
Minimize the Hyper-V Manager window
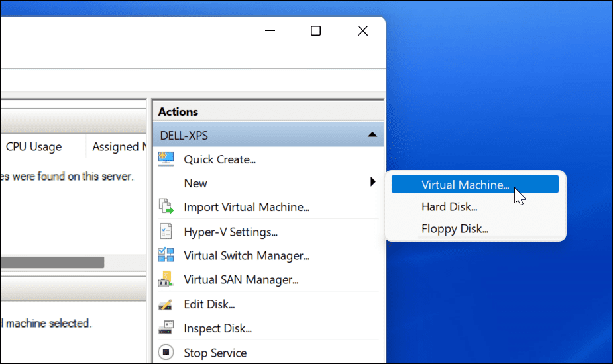pyautogui.click(x=270, y=31)
